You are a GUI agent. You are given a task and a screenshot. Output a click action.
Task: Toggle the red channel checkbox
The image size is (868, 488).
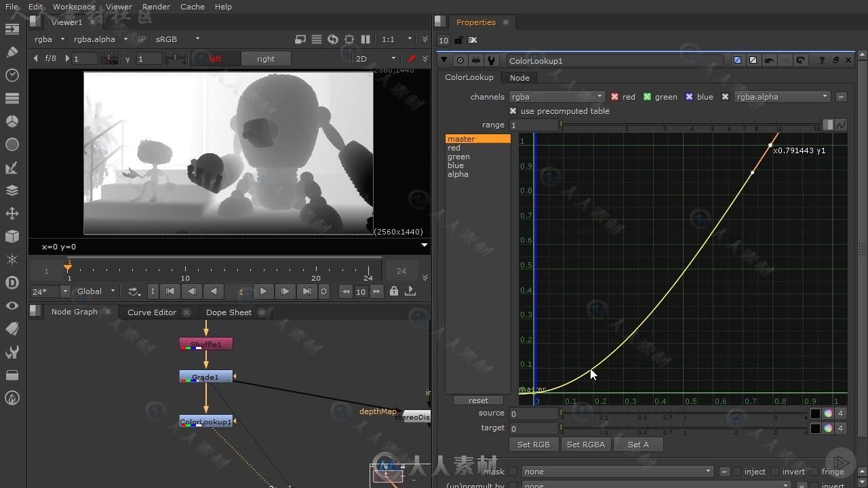coord(614,97)
